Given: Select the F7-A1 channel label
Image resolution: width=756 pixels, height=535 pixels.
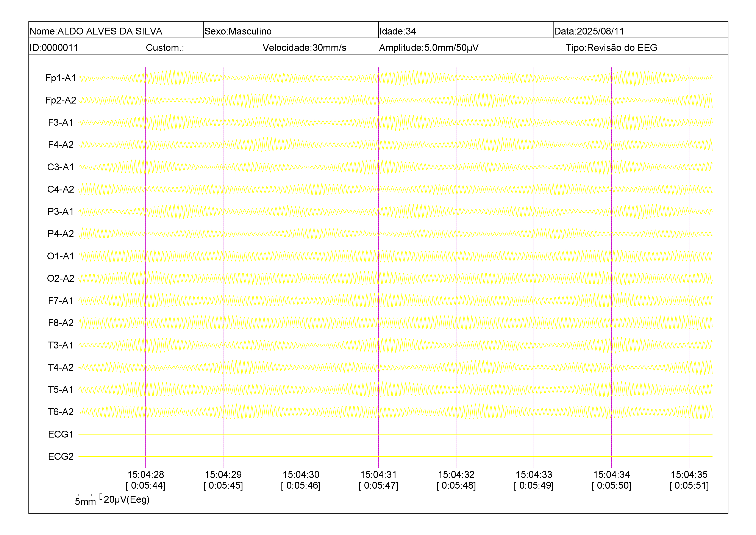Looking at the screenshot, I should coord(61,300).
